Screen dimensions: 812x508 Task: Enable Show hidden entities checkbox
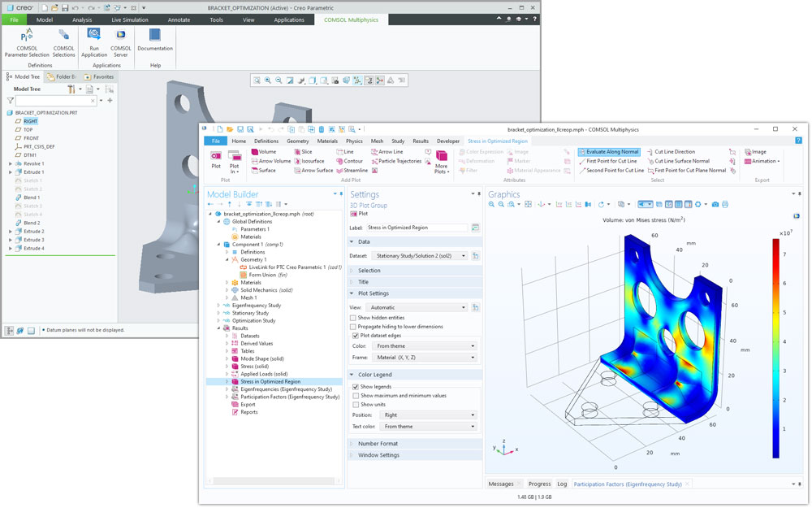[354, 318]
